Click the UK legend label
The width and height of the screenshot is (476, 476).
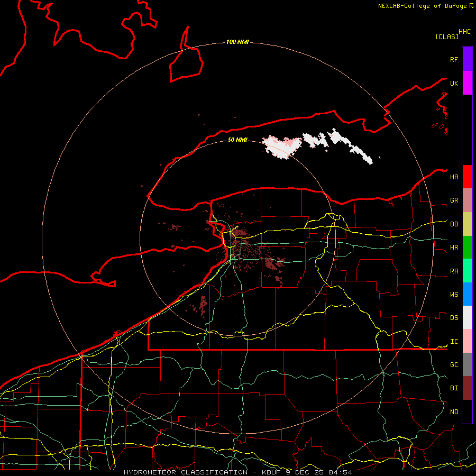(454, 83)
